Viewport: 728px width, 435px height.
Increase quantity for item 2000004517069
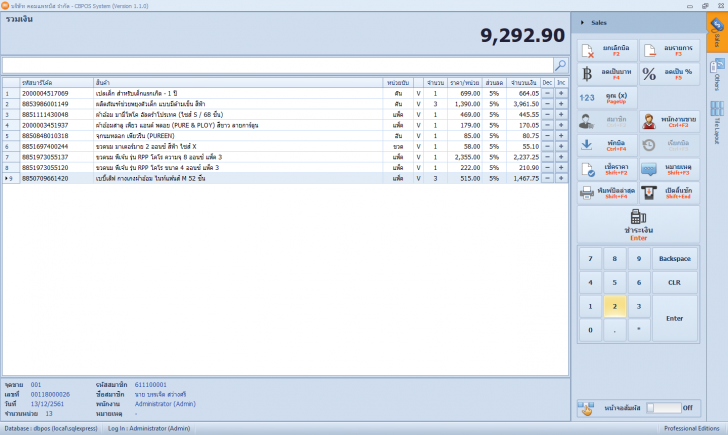point(561,93)
